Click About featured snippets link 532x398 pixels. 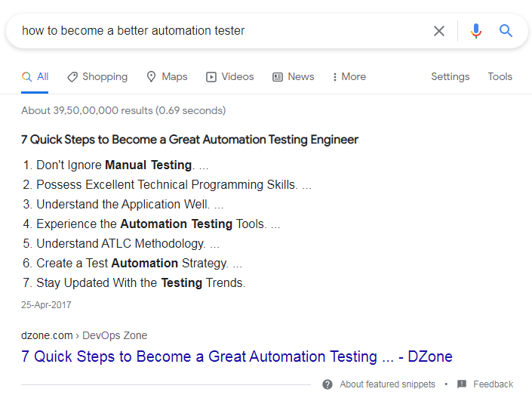coord(387,384)
